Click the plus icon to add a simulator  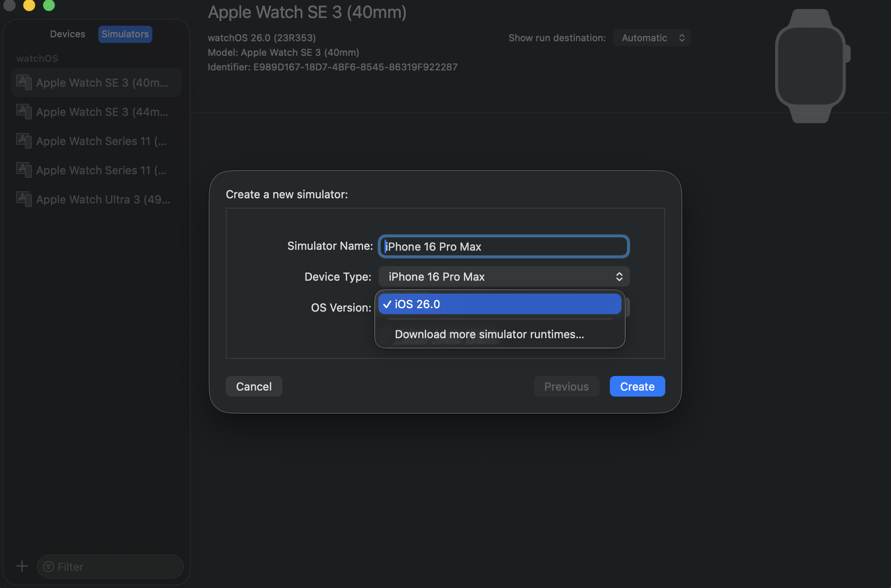tap(22, 566)
